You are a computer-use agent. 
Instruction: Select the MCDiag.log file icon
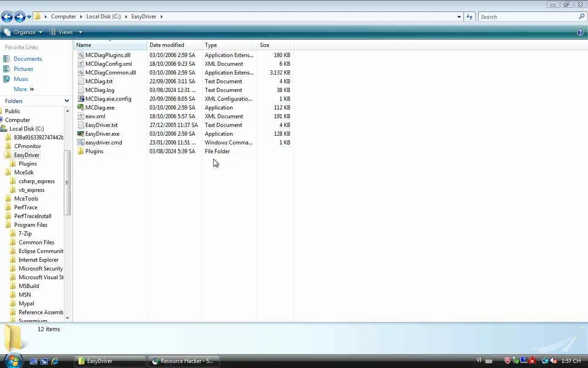(x=81, y=90)
